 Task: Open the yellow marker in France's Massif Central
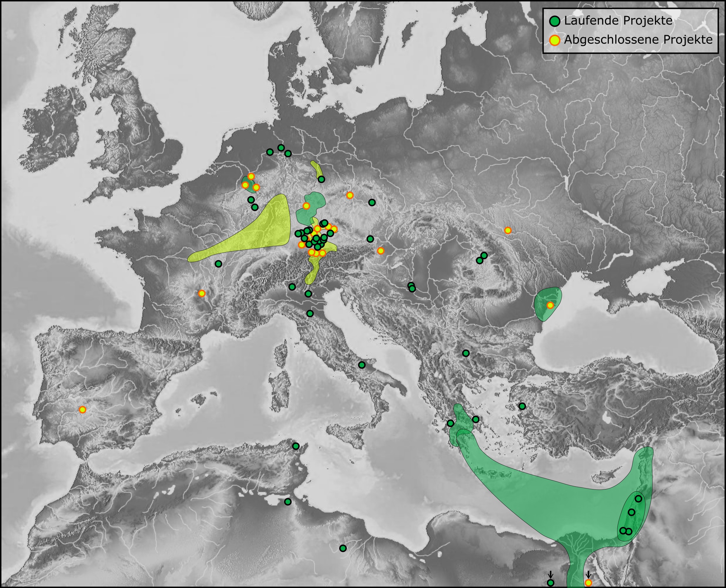pyautogui.click(x=202, y=293)
